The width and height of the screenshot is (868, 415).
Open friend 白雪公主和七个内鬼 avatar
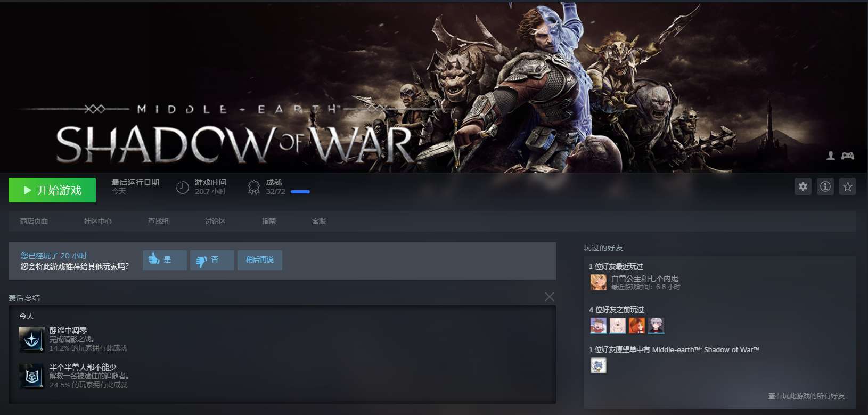pos(599,282)
